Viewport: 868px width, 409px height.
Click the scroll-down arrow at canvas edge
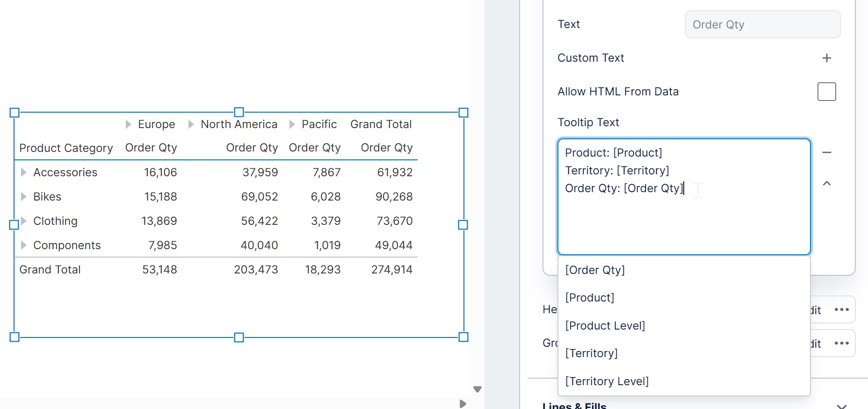(x=477, y=389)
